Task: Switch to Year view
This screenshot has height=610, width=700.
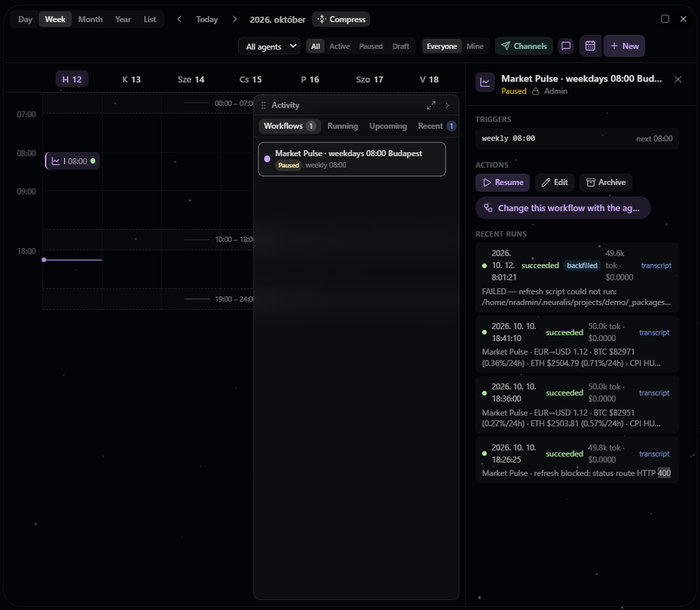Action: [x=123, y=19]
